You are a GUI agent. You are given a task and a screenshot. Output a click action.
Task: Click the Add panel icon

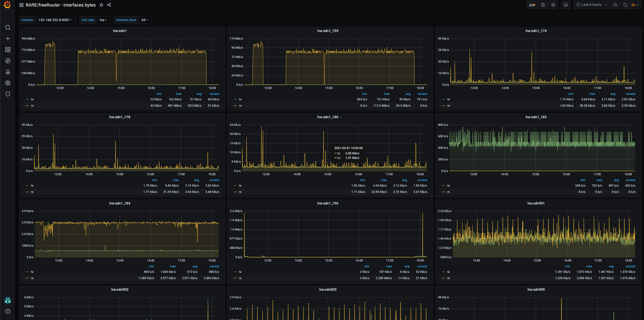pos(532,5)
